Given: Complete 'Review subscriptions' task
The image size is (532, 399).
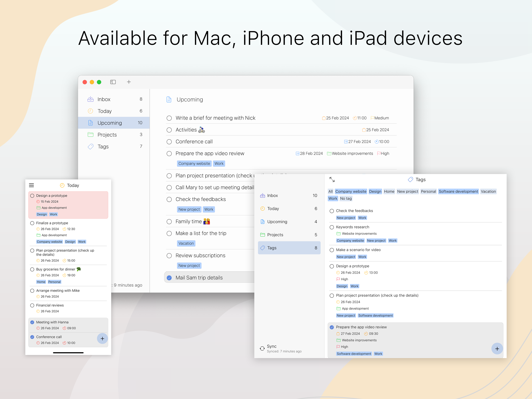Looking at the screenshot, I should coord(169,256).
